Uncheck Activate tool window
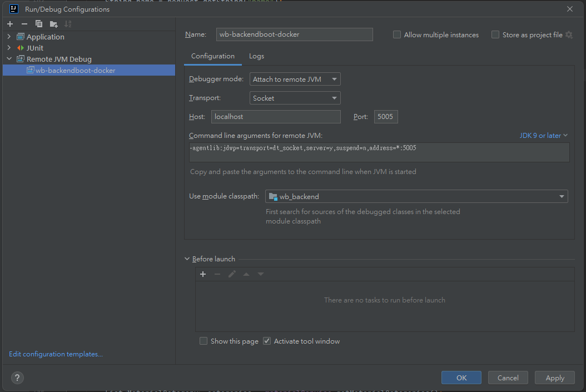586x392 pixels. click(267, 341)
